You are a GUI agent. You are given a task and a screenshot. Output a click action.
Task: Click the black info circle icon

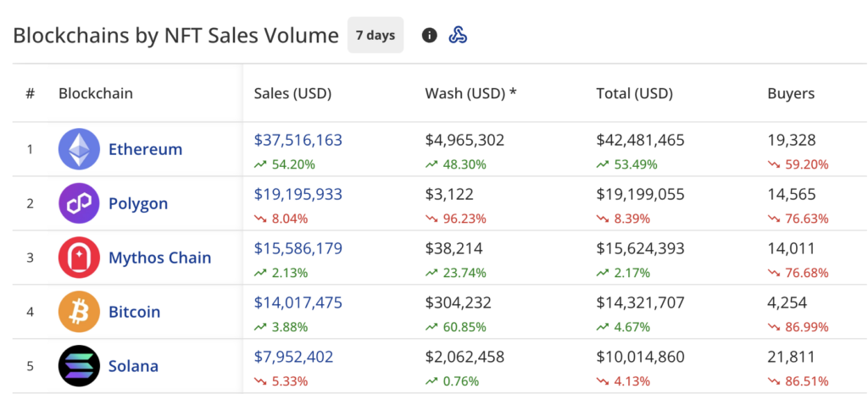430,36
